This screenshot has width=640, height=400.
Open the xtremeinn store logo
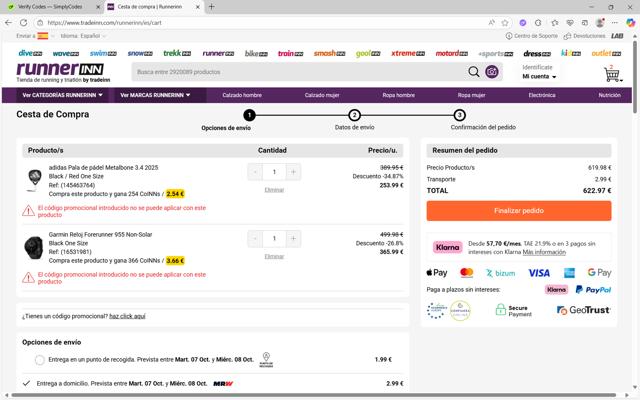pyautogui.click(x=408, y=53)
